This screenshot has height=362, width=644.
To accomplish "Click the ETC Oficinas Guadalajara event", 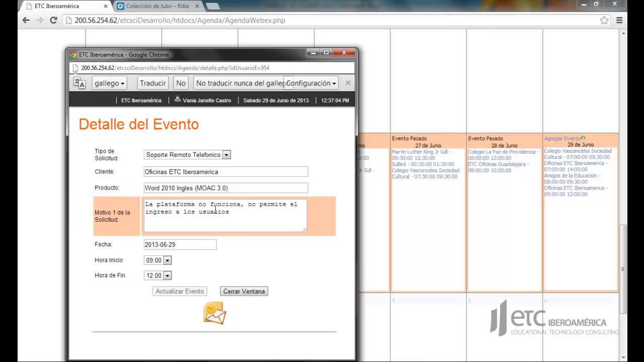I will pos(498,167).
